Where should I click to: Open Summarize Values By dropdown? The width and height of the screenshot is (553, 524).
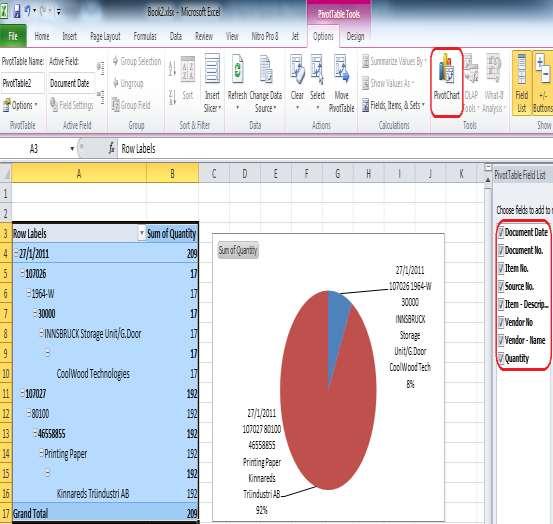tap(394, 61)
